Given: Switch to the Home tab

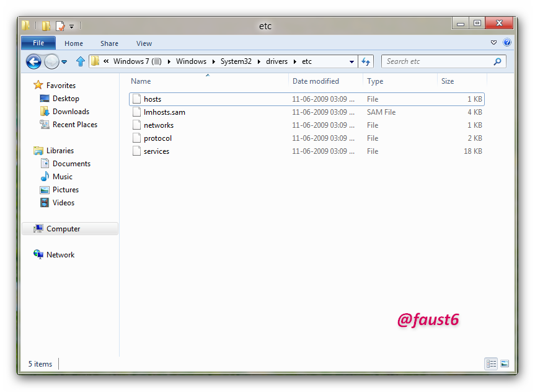Looking at the screenshot, I should click(x=74, y=43).
